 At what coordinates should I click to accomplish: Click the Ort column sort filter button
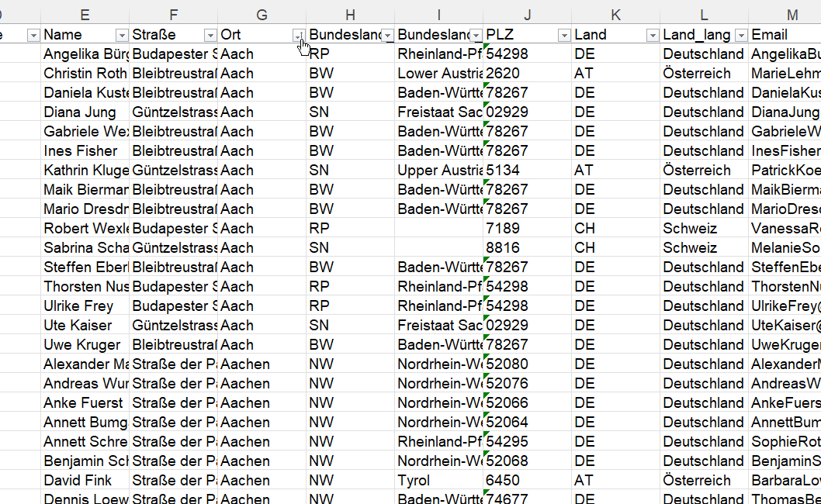tap(299, 35)
